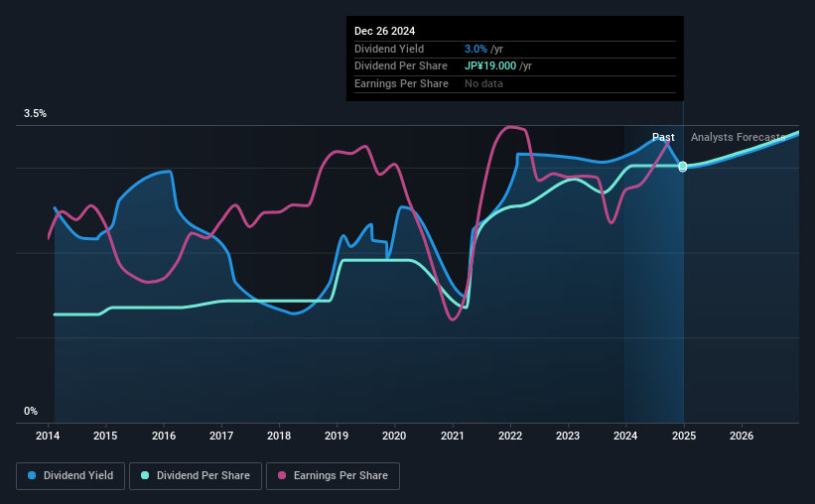This screenshot has width=815, height=504.
Task: Click the 2018 x-axis year label
Action: click(279, 436)
